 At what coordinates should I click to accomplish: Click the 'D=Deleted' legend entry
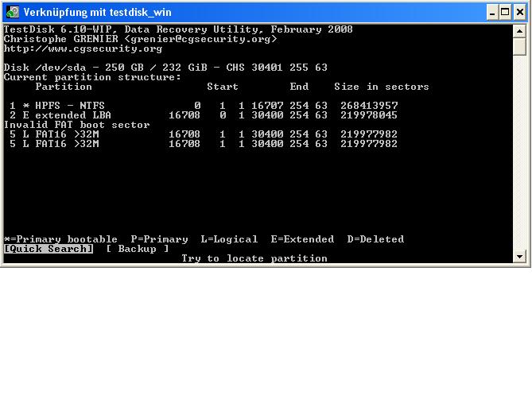coord(375,239)
